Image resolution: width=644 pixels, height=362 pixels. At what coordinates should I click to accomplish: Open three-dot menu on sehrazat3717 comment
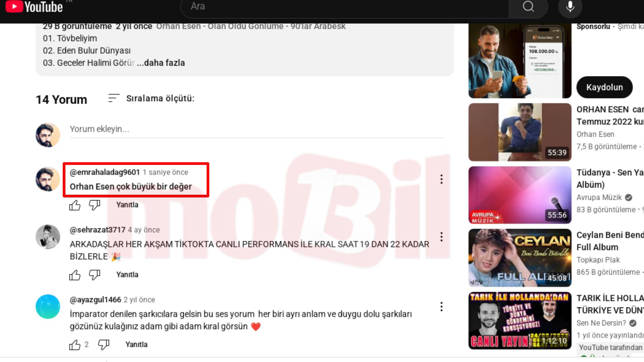click(441, 237)
